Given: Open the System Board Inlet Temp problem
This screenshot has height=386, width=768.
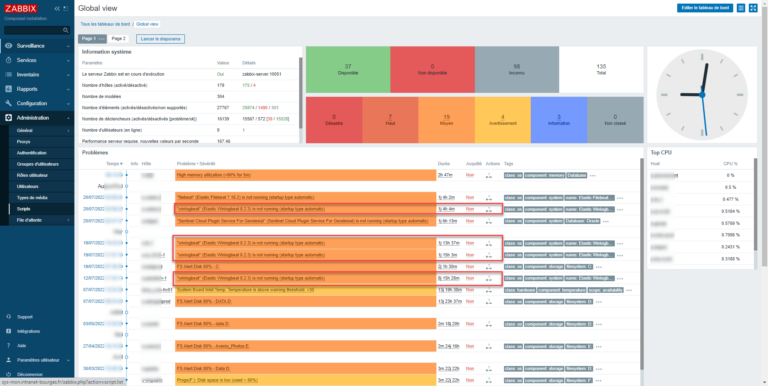Looking at the screenshot, I should (x=245, y=290).
